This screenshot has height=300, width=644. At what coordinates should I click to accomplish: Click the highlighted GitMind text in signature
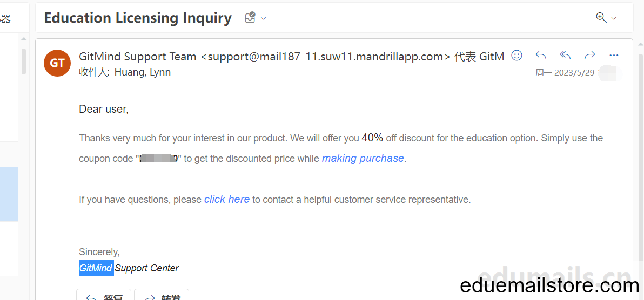(x=96, y=268)
